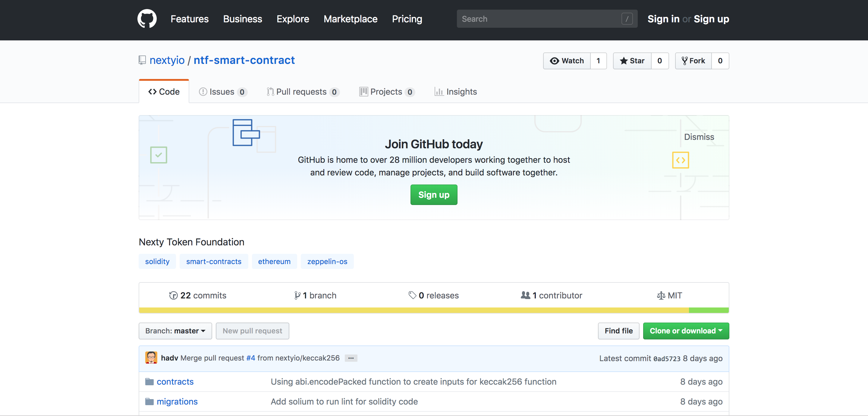
Task: Click the Search input field
Action: tap(539, 19)
